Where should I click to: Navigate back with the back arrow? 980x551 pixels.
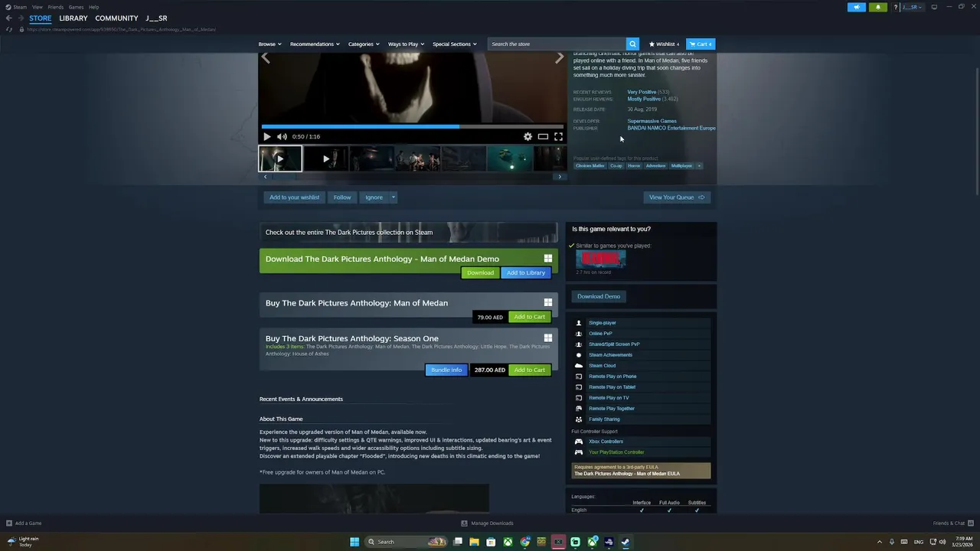tap(9, 18)
